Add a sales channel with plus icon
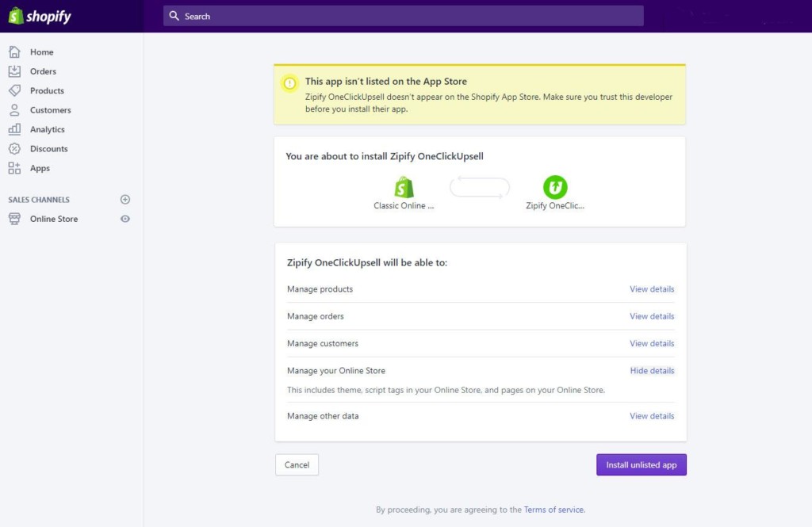This screenshot has width=812, height=527. (124, 199)
